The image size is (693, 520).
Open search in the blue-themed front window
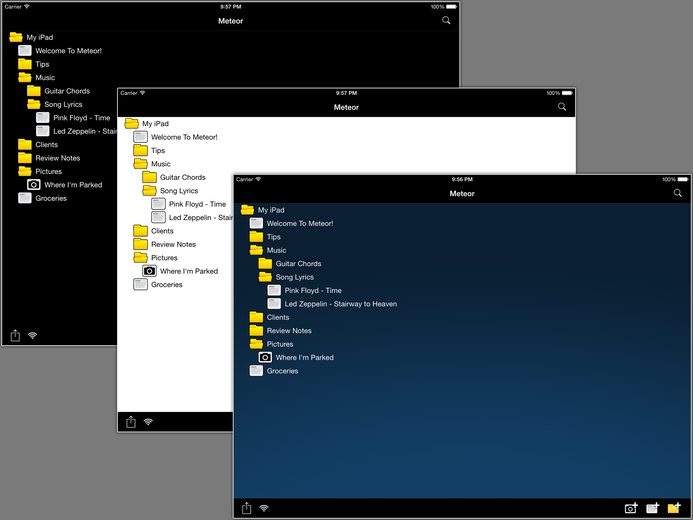click(x=677, y=193)
